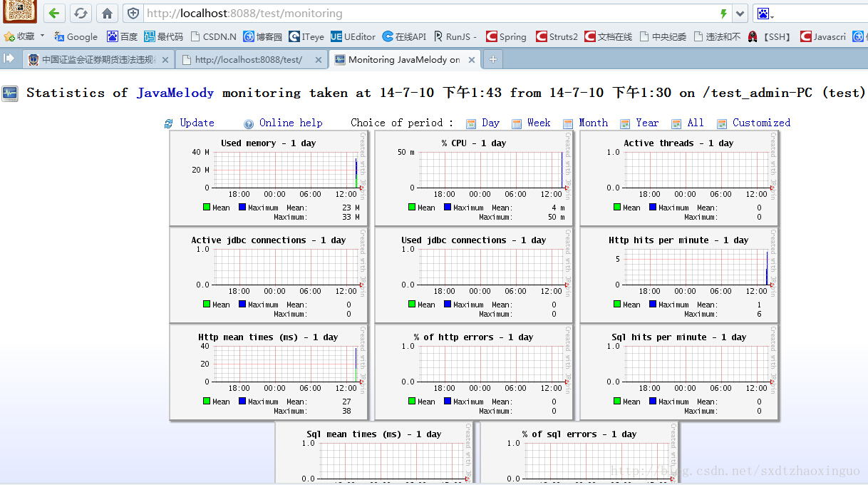This screenshot has width=868, height=485.
Task: Select the Month period link
Action: coord(594,123)
